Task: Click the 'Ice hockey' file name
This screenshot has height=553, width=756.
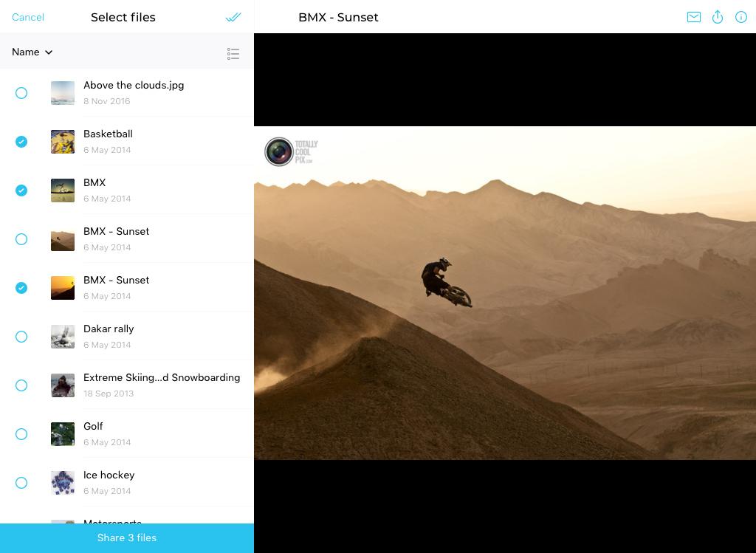Action: [109, 475]
